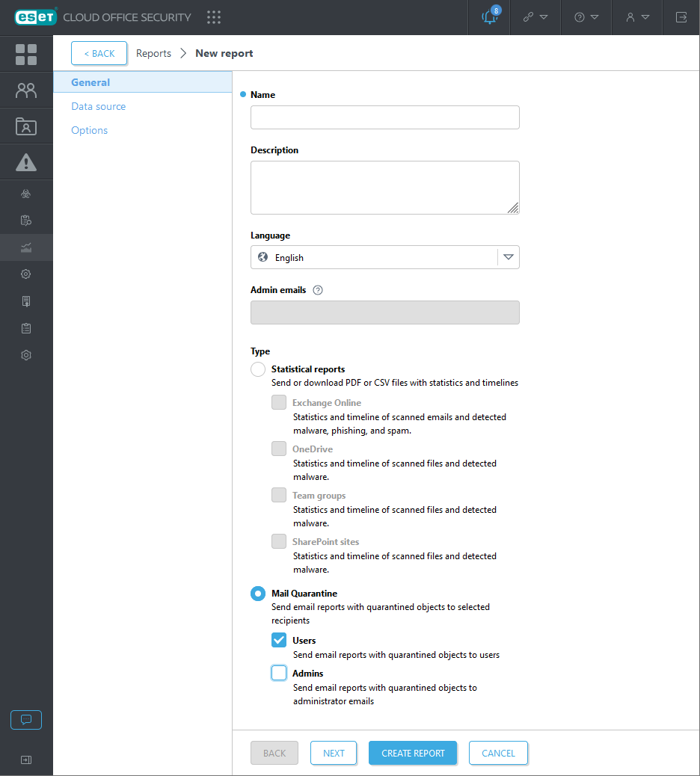Open notifications bell with 8 badge

pos(490,17)
